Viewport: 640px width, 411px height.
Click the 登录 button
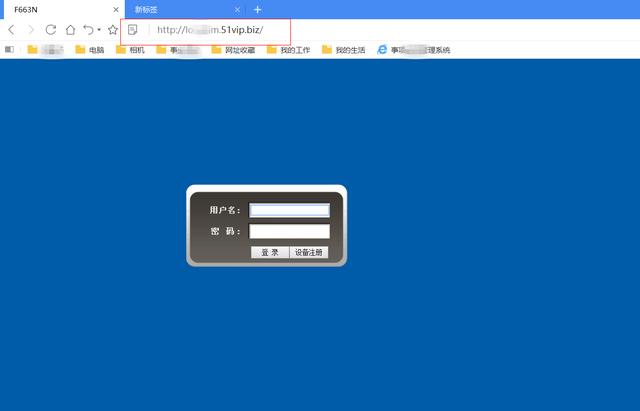270,252
